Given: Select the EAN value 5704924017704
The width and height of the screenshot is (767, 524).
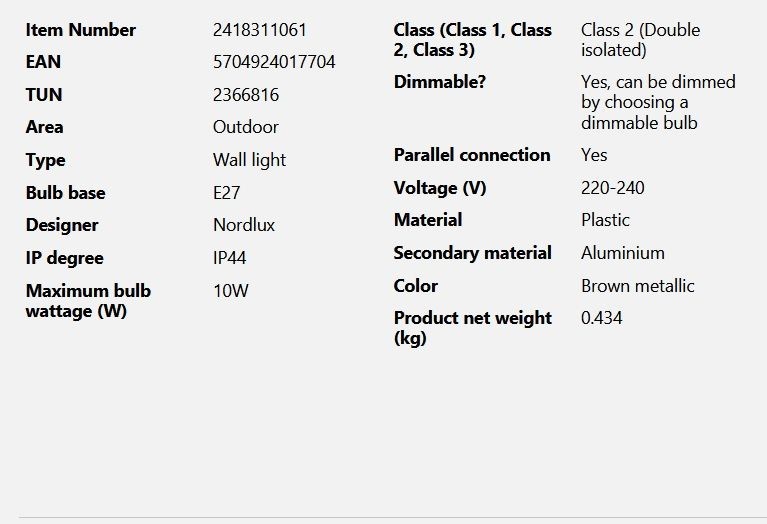Looking at the screenshot, I should [274, 62].
